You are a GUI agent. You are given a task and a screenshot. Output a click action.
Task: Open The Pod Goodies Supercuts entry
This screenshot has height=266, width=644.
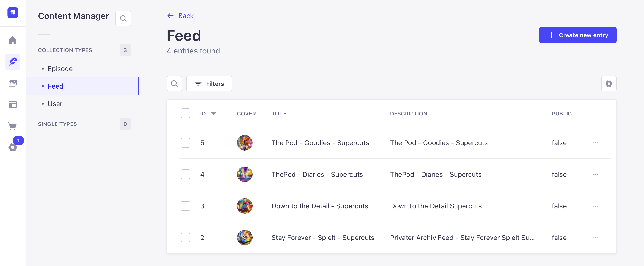point(320,143)
